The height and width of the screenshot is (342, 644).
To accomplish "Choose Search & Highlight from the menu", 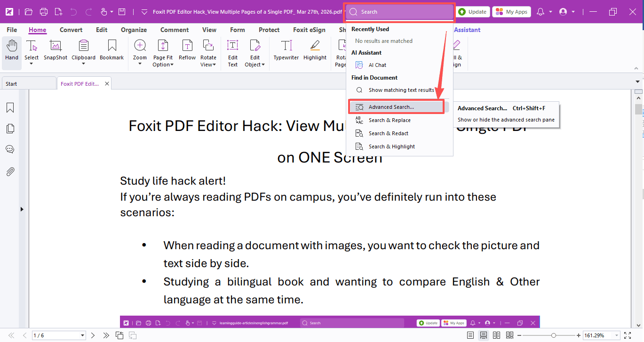I will coord(392,147).
